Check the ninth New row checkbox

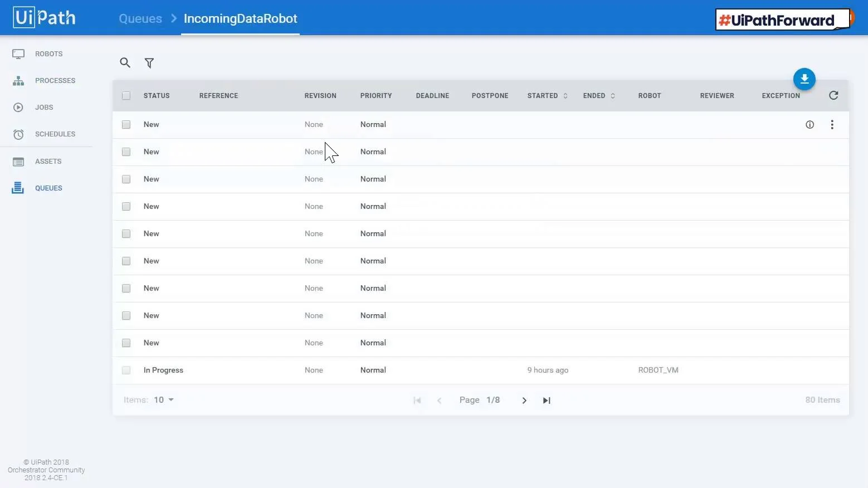pos(126,343)
